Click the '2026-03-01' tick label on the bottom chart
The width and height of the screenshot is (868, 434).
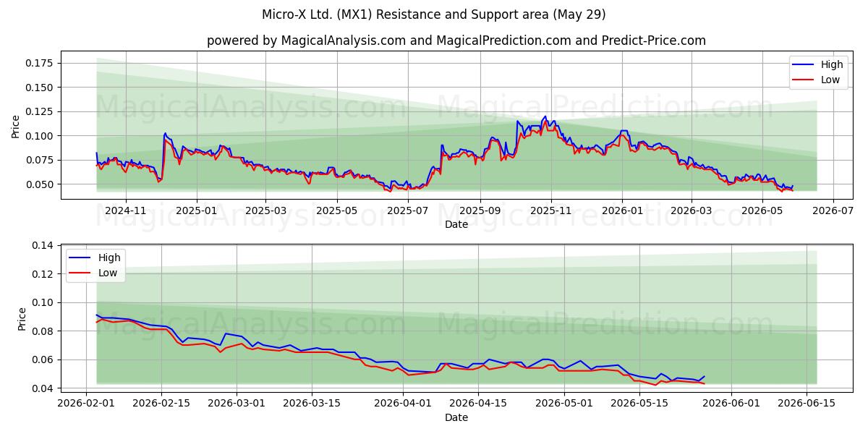237,404
